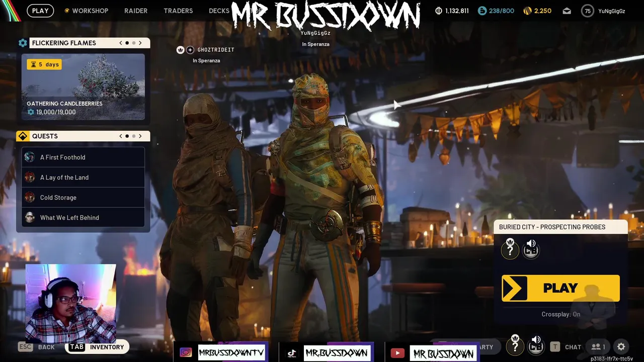644x362 pixels.
Task: Go to previous Flickering Flames page arrow
Action: point(121,43)
